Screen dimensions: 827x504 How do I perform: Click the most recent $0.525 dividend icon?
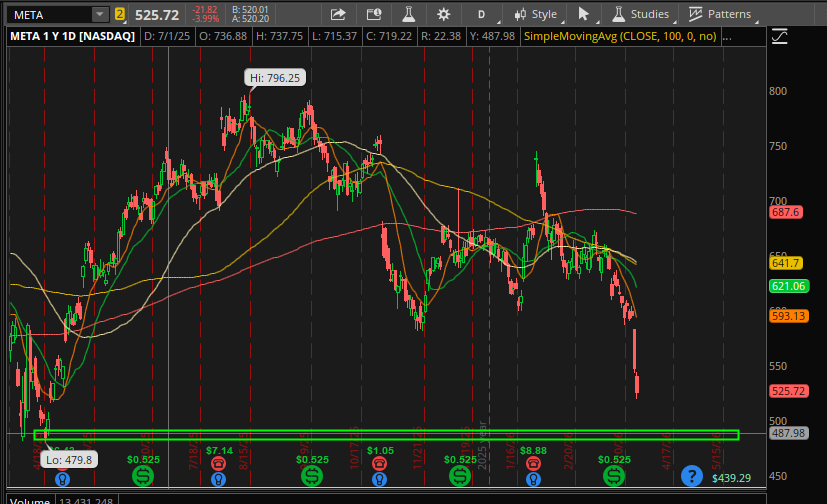[614, 476]
